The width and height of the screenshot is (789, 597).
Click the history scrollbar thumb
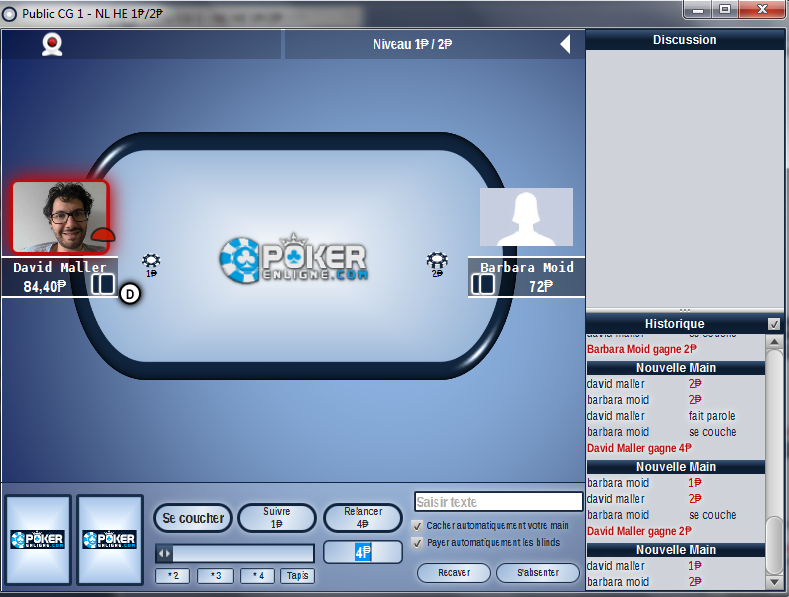[x=774, y=545]
